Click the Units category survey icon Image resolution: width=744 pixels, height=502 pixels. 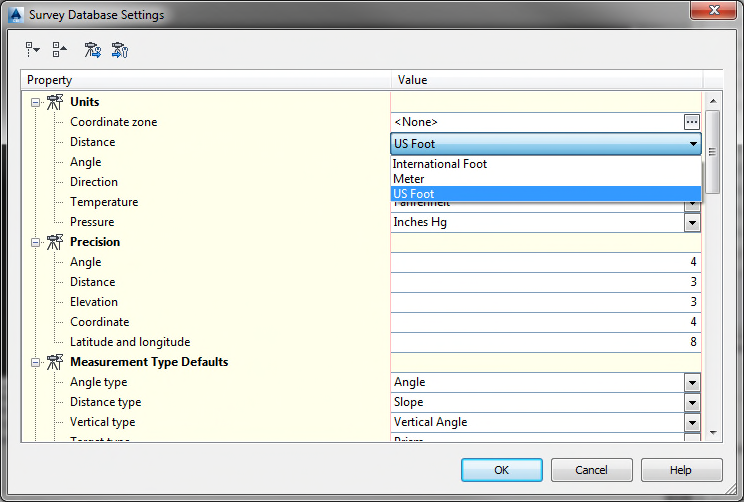pos(55,102)
